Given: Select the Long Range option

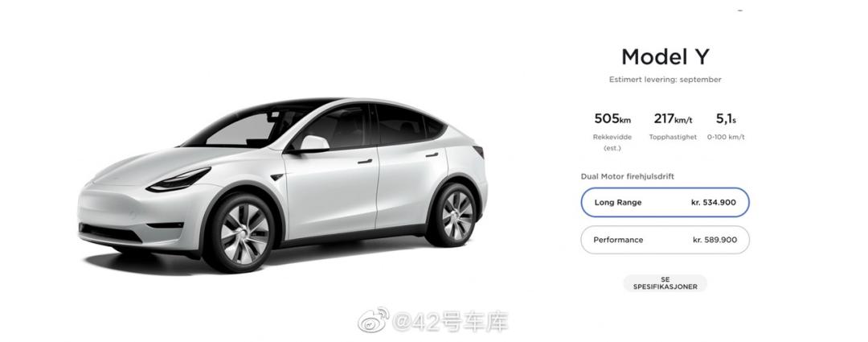Looking at the screenshot, I should 665,202.
